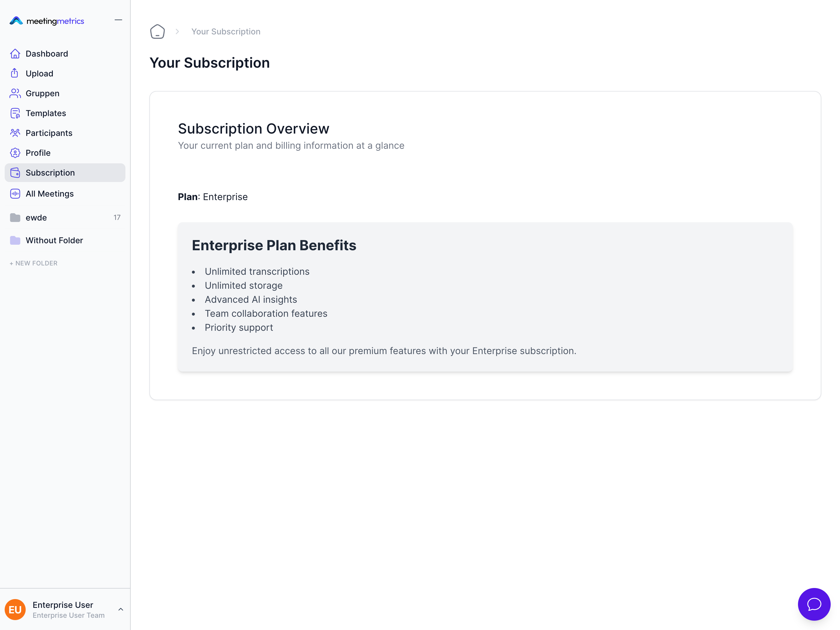Open the Without Folder section
Screen dimensions: 840x630
[54, 240]
